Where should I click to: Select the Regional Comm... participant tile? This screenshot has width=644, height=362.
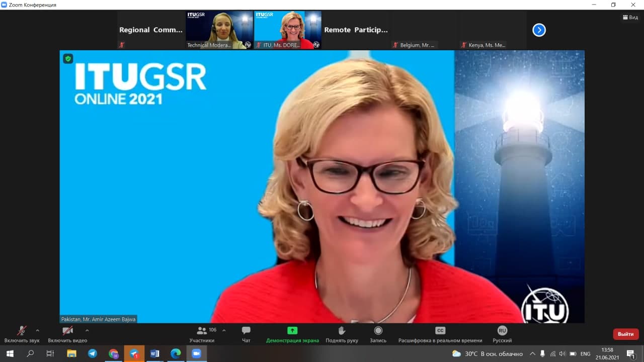pyautogui.click(x=151, y=30)
